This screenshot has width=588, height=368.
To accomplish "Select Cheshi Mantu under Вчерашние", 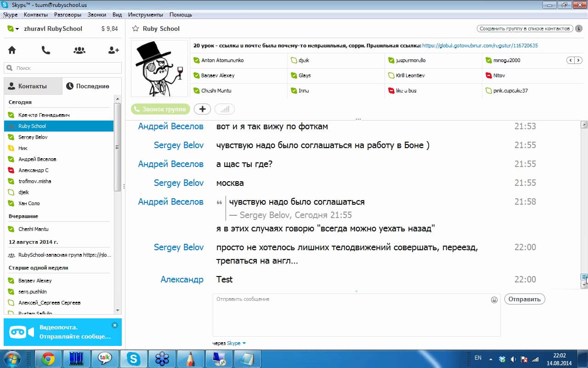I will click(59, 229).
